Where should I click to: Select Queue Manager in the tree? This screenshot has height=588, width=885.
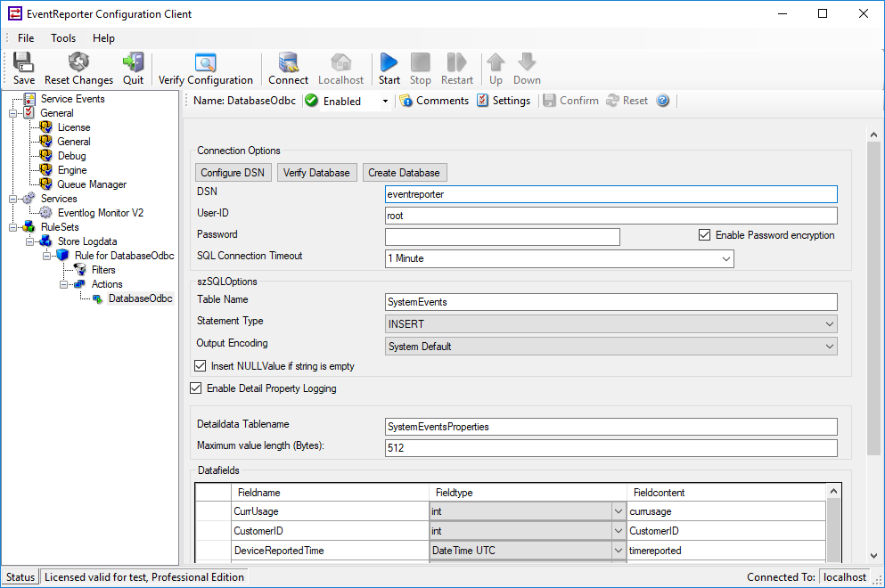point(92,184)
